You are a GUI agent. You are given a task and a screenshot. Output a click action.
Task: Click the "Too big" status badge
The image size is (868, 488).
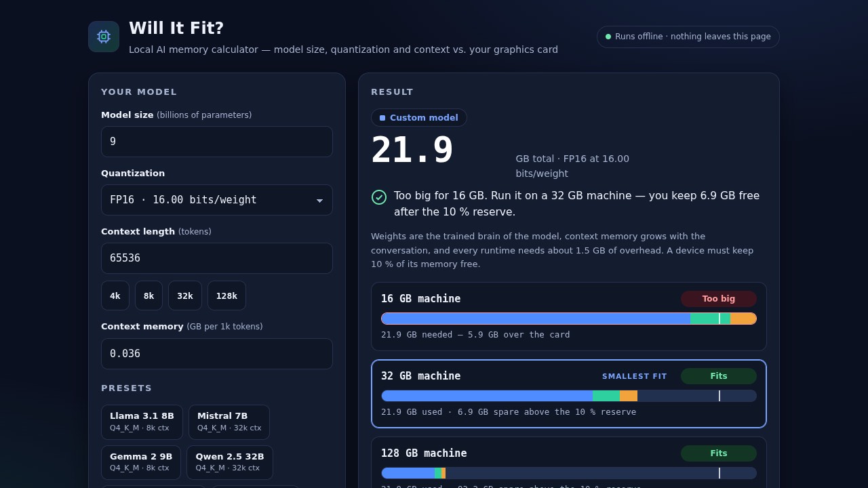[719, 299]
